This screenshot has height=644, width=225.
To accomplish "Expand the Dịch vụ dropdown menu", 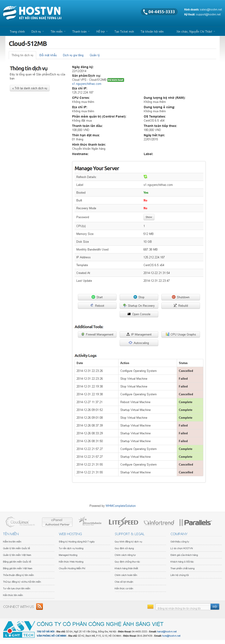I will click(x=37, y=31).
